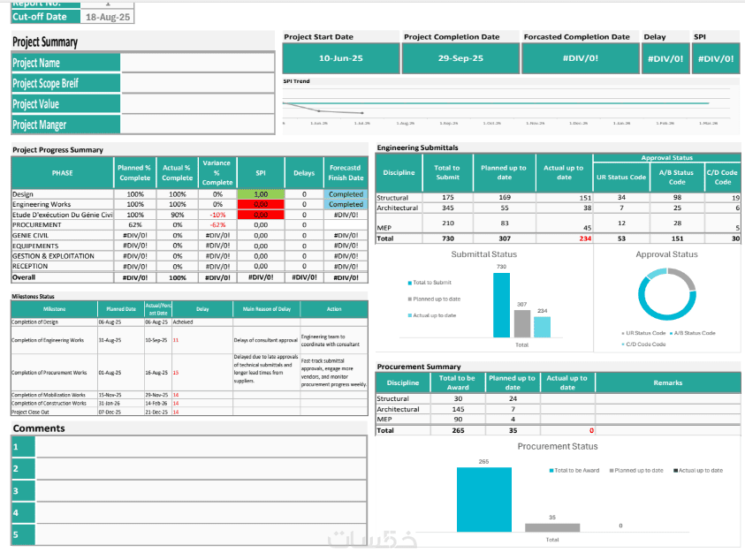Click the blue 265 bar in Procurement Status chart
The image size is (745, 560).
pyautogui.click(x=484, y=499)
